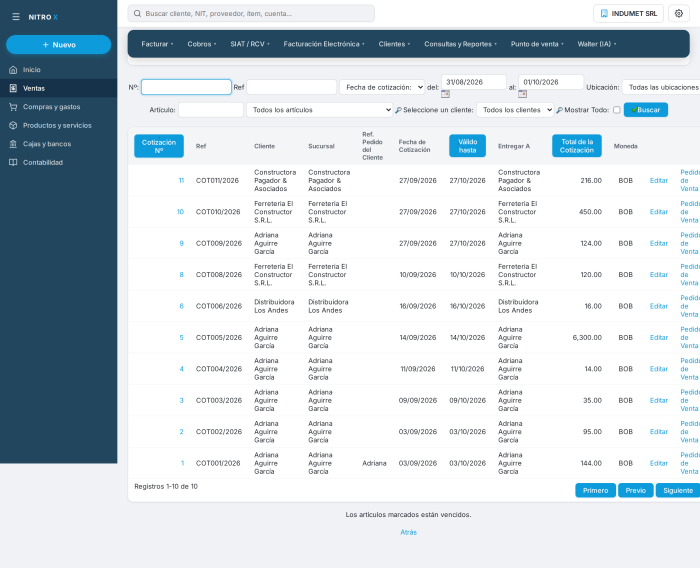Click Pedido de Venta for COT006/2026
Screen dimensions: 700x568
[x=690, y=306]
